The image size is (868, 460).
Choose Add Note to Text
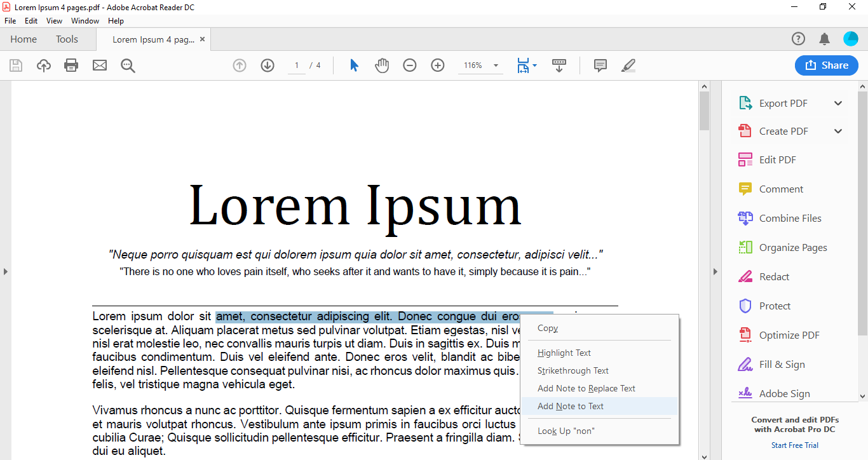tap(600, 406)
